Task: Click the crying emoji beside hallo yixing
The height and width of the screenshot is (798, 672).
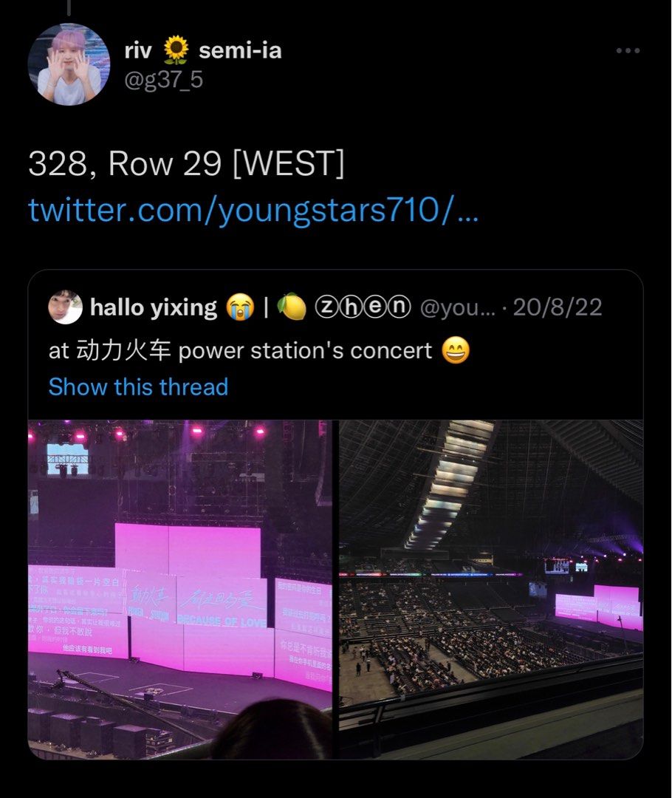Action: point(241,307)
